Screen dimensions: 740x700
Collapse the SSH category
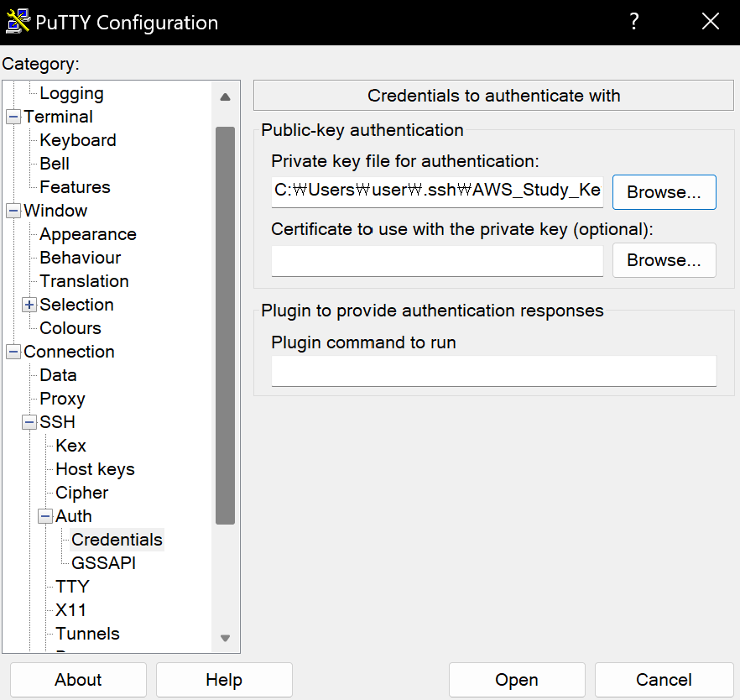(29, 422)
